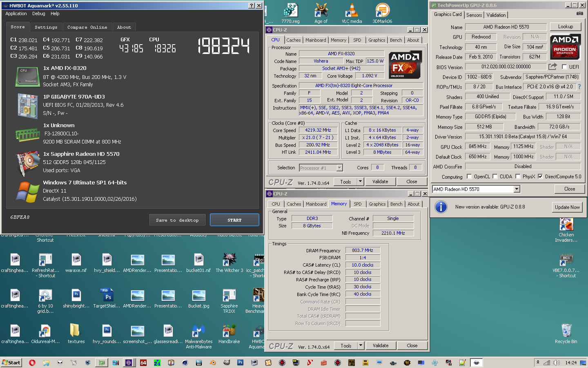This screenshot has height=368, width=588.
Task: Click the GPU-Z Name field AMD Radeon HD 5570
Action: coord(506,27)
